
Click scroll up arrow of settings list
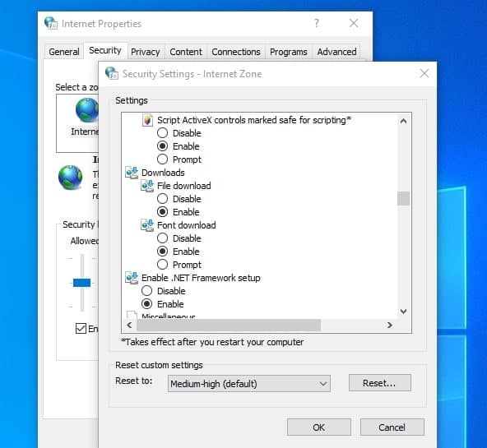(403, 121)
